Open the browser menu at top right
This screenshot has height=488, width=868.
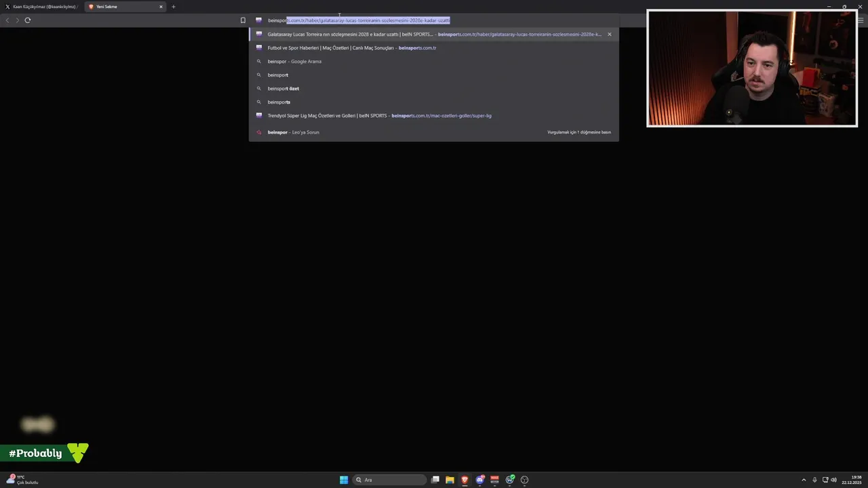(x=861, y=20)
